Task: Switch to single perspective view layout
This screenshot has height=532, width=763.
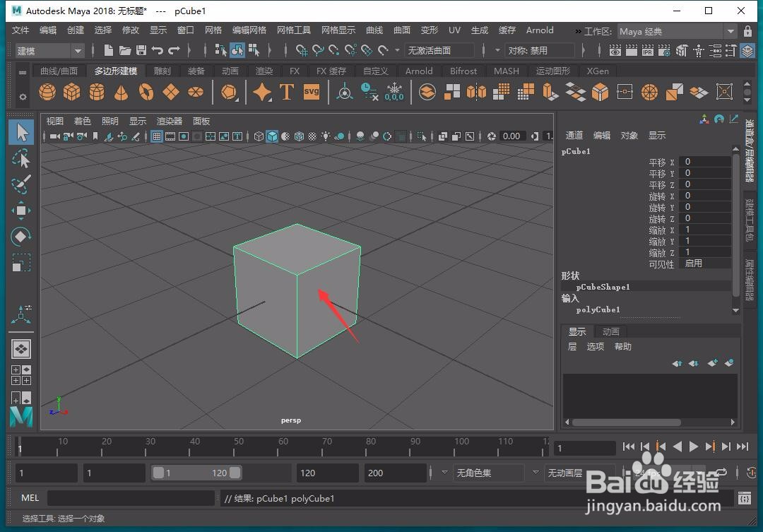Action: (x=21, y=349)
